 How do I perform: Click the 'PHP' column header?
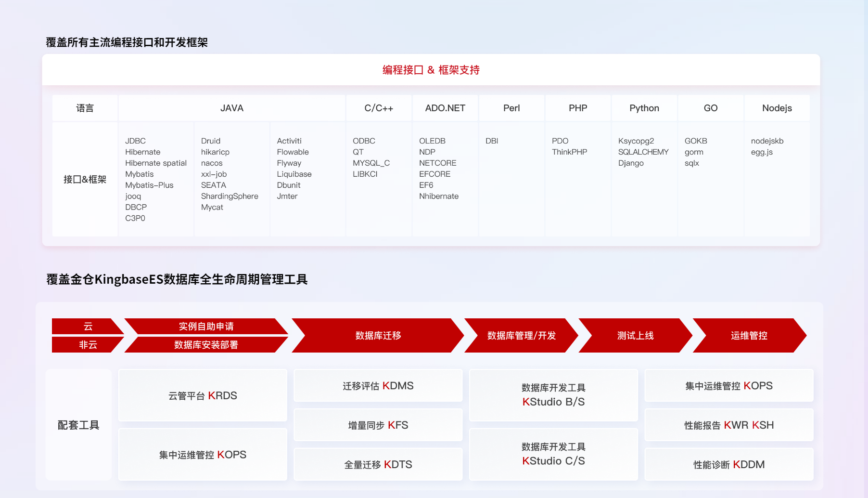(x=578, y=108)
